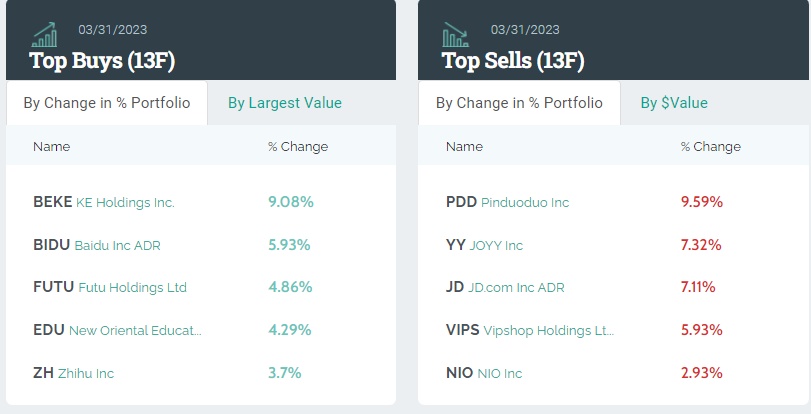
Task: Click the Top Sells (13F) heading
Action: click(513, 61)
